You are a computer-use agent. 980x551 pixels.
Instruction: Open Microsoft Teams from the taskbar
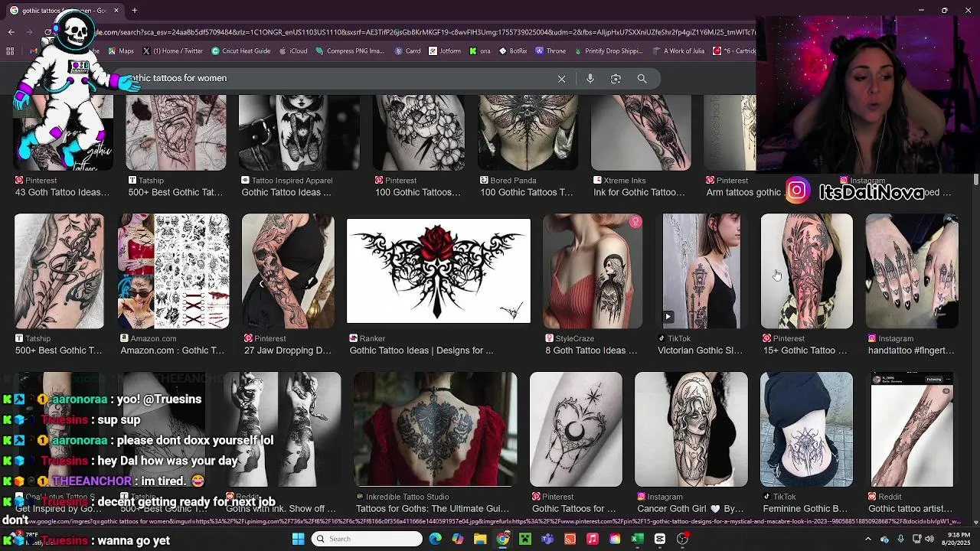[x=547, y=539]
